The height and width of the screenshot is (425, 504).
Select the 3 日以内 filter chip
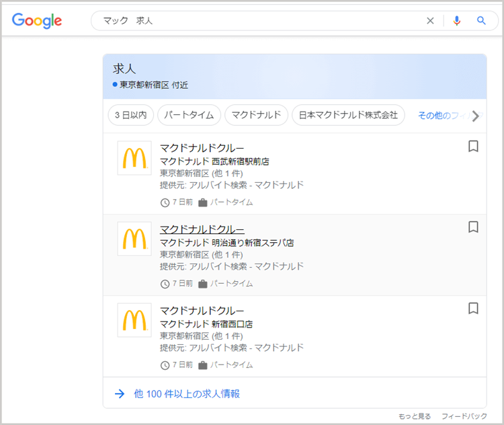[130, 115]
